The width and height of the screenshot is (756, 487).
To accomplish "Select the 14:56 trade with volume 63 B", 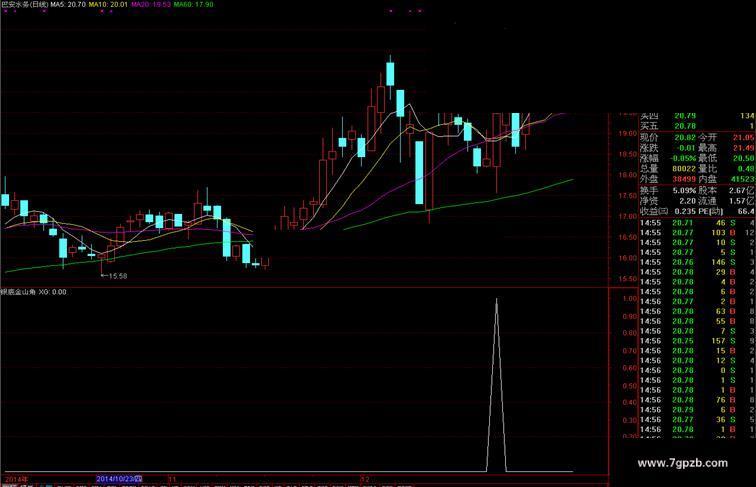I will point(697,311).
